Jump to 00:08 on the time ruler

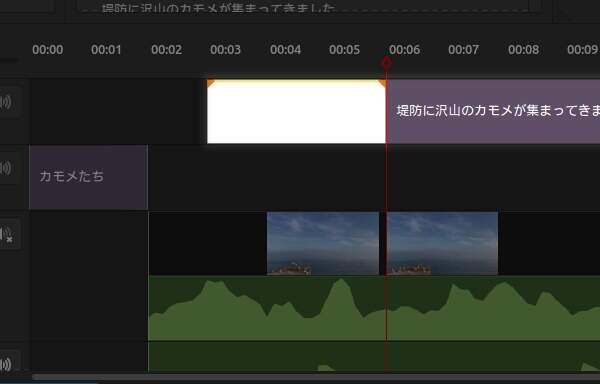(x=523, y=50)
